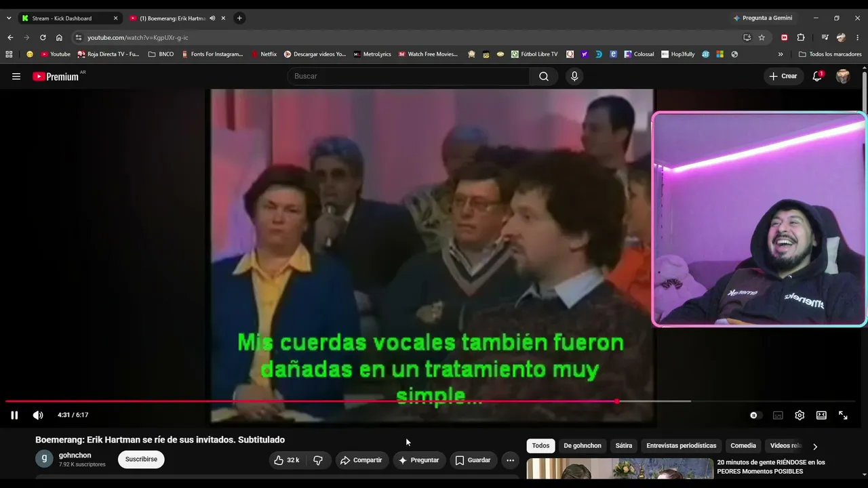Open the red extension icon in toolbar

785,37
